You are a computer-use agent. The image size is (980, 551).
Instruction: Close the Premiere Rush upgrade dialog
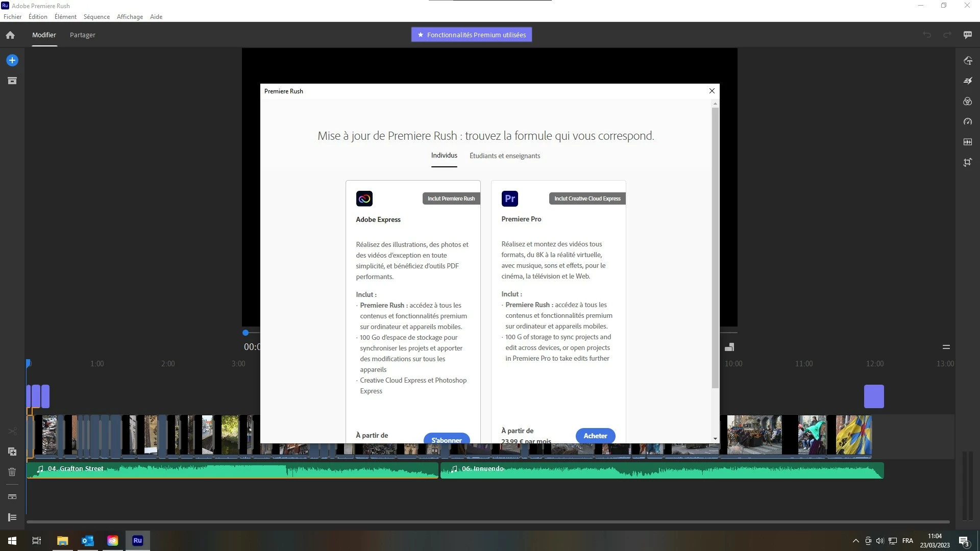pyautogui.click(x=712, y=91)
